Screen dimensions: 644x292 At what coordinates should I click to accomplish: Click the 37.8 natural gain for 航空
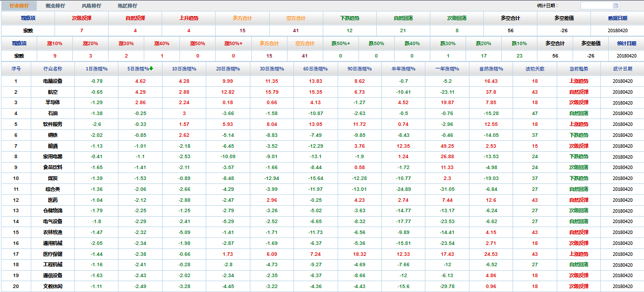491,92
